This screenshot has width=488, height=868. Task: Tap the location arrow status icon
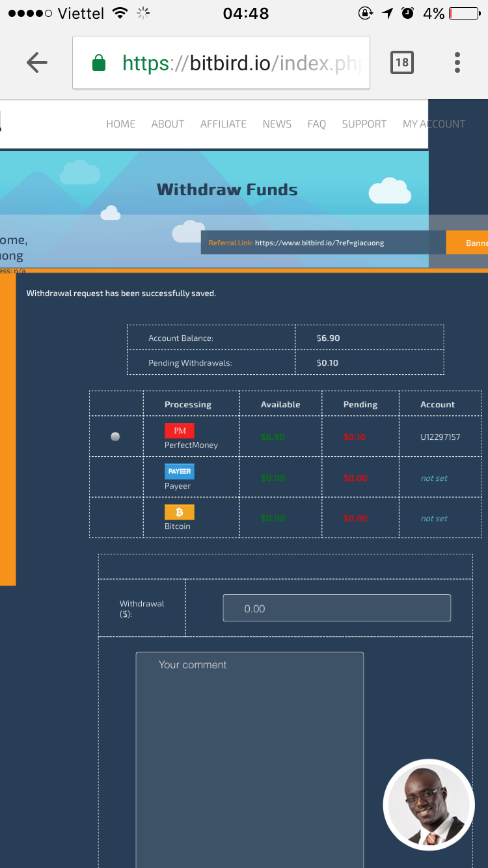tap(388, 13)
